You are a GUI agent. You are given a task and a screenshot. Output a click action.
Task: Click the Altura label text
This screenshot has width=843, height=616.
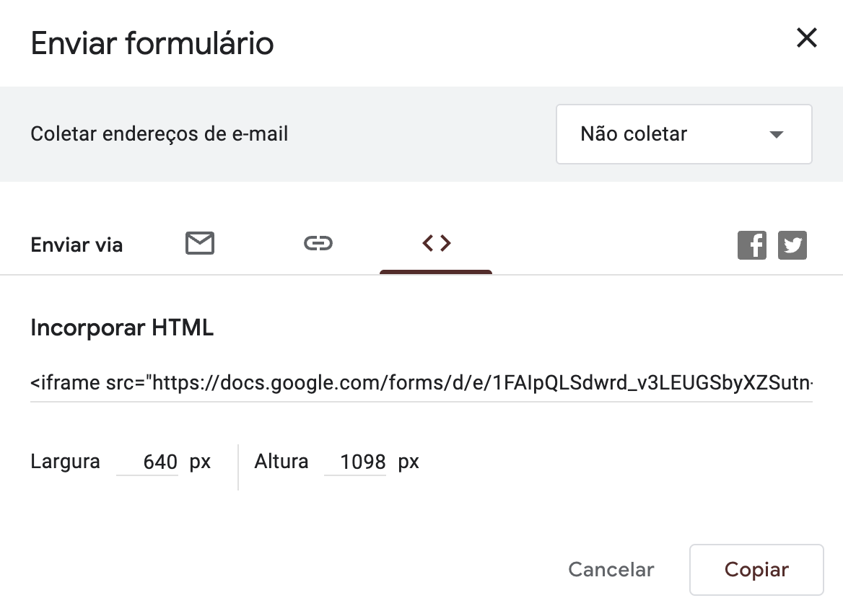(281, 461)
